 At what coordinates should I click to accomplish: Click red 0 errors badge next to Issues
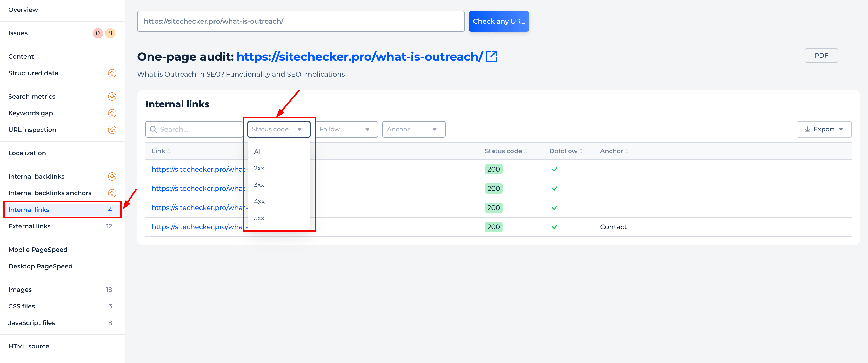tap(98, 33)
